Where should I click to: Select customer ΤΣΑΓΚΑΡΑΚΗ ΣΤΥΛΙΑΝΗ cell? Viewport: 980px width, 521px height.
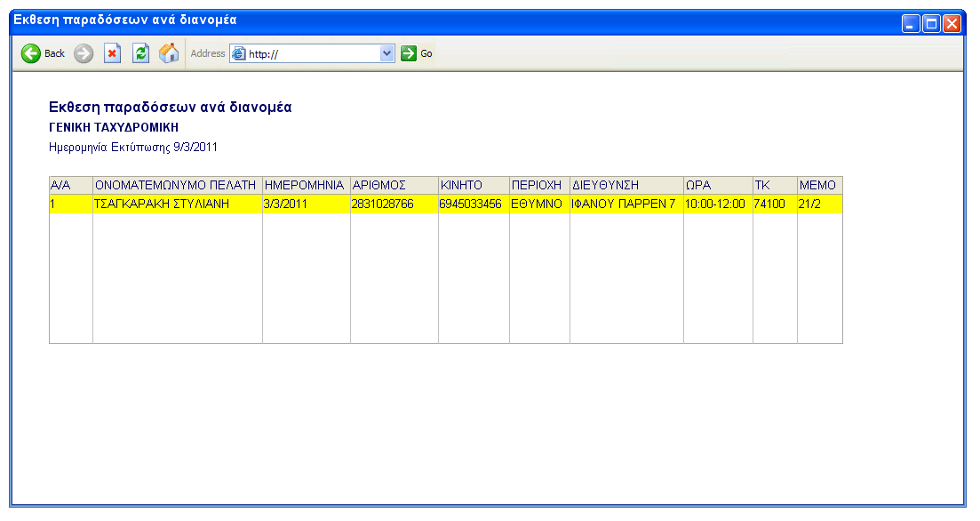178,204
